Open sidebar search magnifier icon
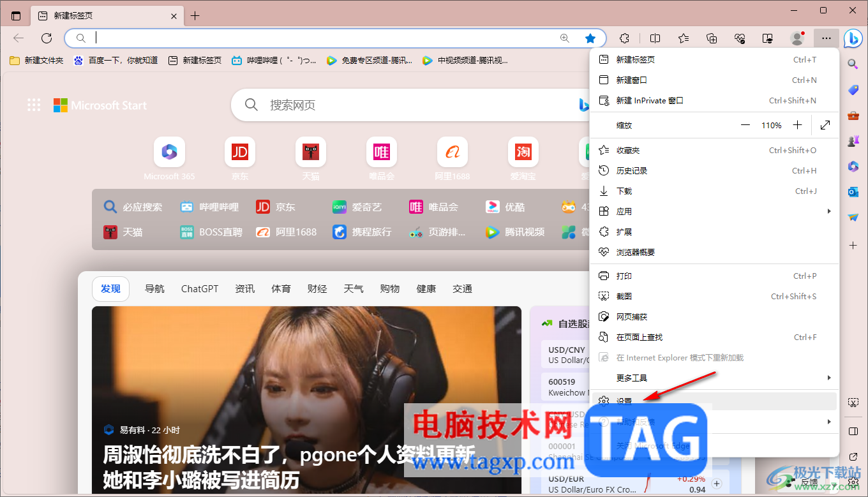868x497 pixels. [853, 64]
